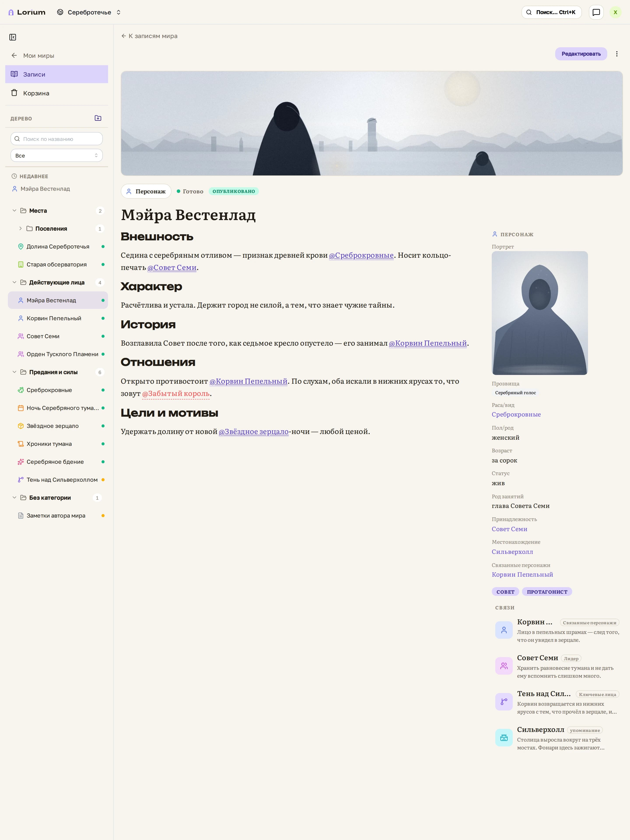
Task: Collapse the Места folder chevron
Action: 14,211
